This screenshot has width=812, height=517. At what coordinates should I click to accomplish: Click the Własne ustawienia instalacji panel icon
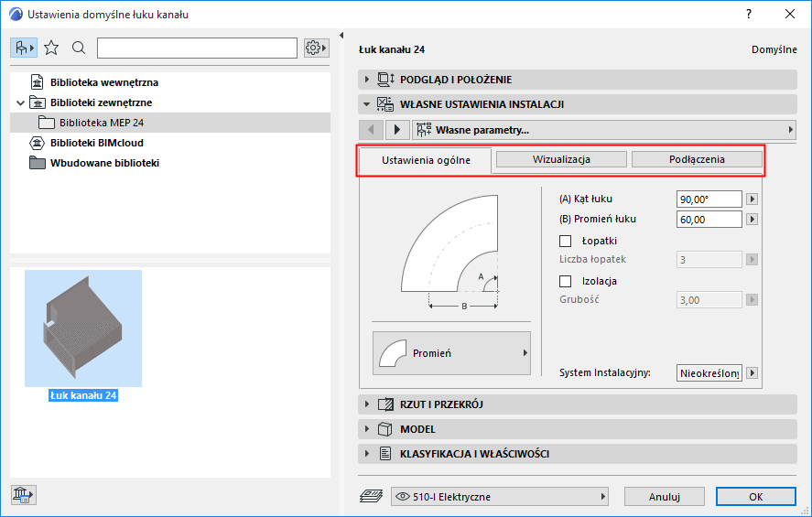pyautogui.click(x=385, y=104)
